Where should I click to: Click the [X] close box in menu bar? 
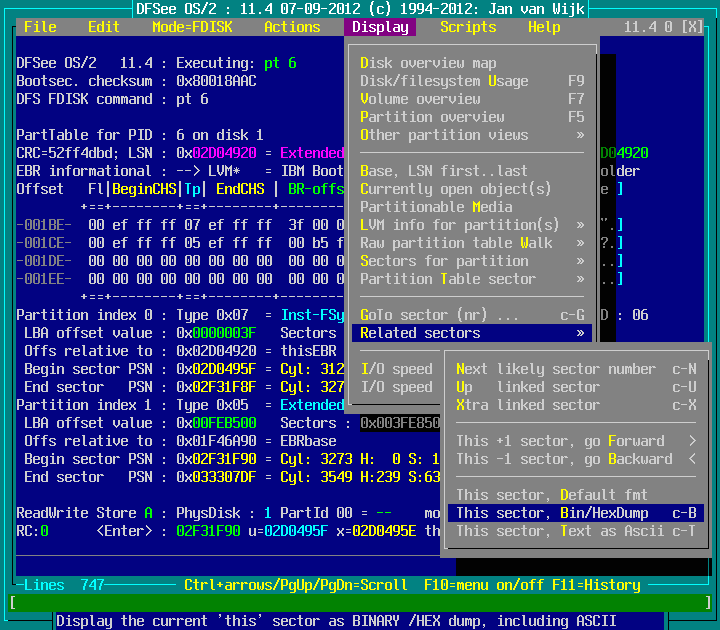click(x=692, y=27)
